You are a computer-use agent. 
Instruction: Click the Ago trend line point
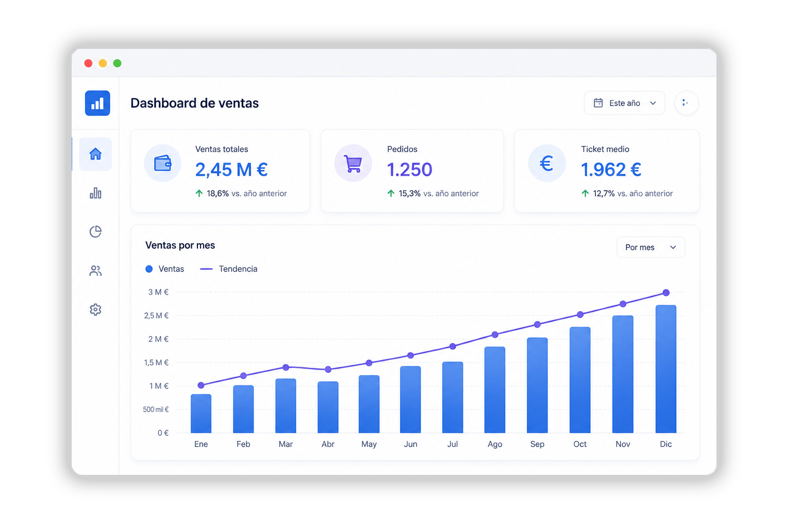[495, 335]
